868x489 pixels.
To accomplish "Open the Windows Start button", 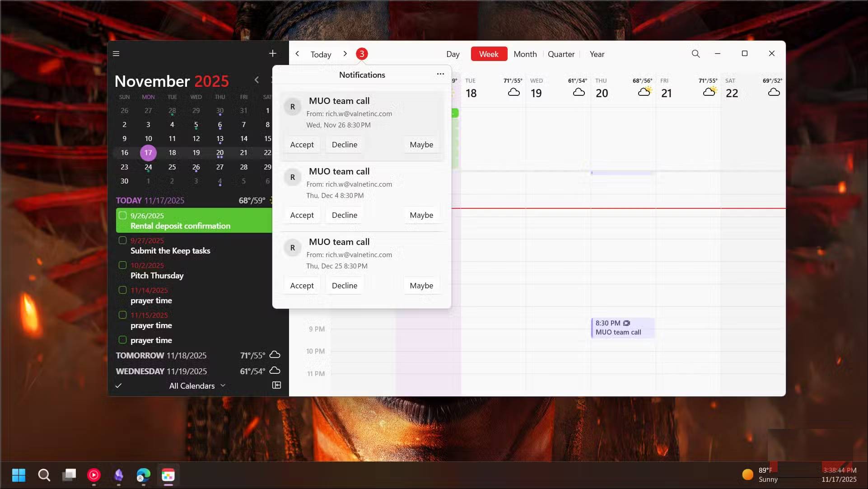I will 19,475.
